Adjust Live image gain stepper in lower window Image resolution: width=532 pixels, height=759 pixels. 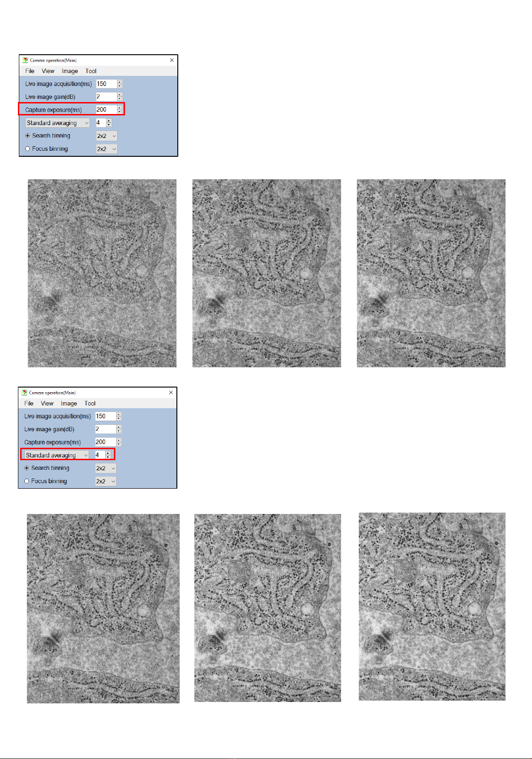coord(119,429)
